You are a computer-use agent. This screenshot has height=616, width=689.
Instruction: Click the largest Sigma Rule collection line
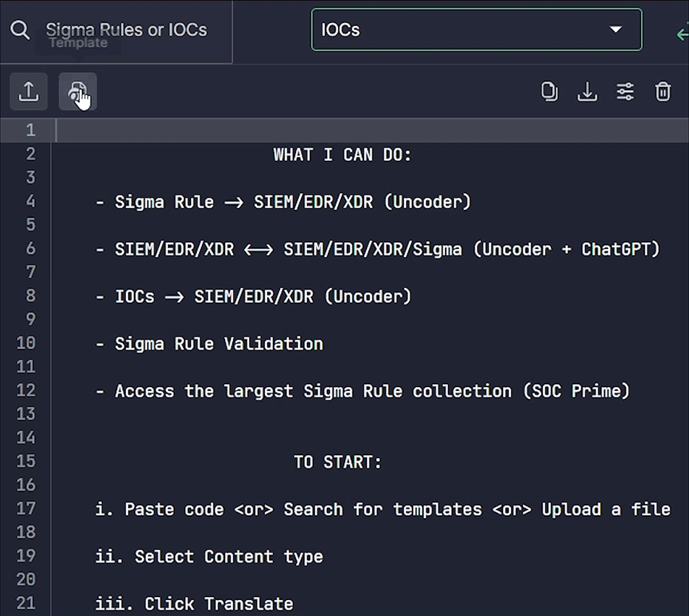point(363,391)
